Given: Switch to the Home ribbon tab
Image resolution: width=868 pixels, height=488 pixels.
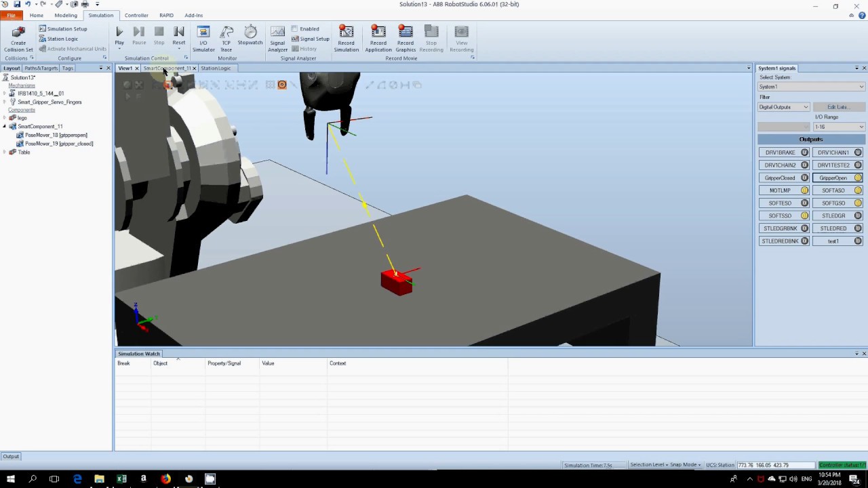Looking at the screenshot, I should (x=37, y=15).
